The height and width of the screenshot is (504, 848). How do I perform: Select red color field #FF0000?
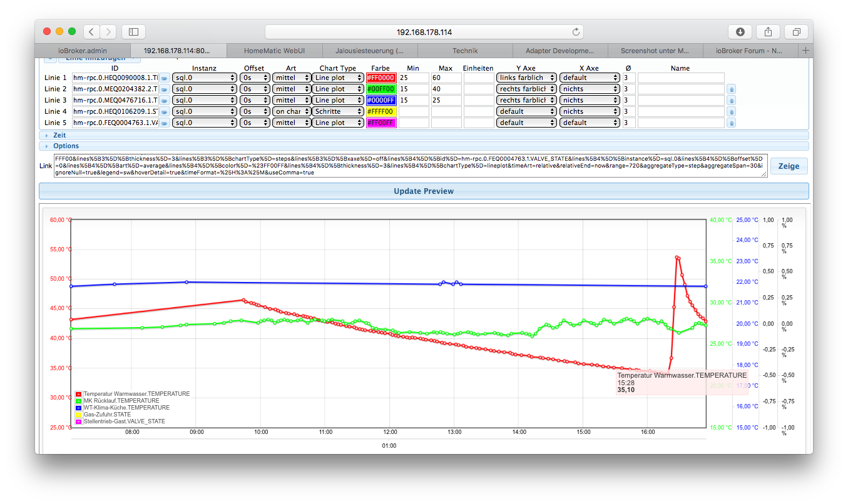[x=381, y=78]
